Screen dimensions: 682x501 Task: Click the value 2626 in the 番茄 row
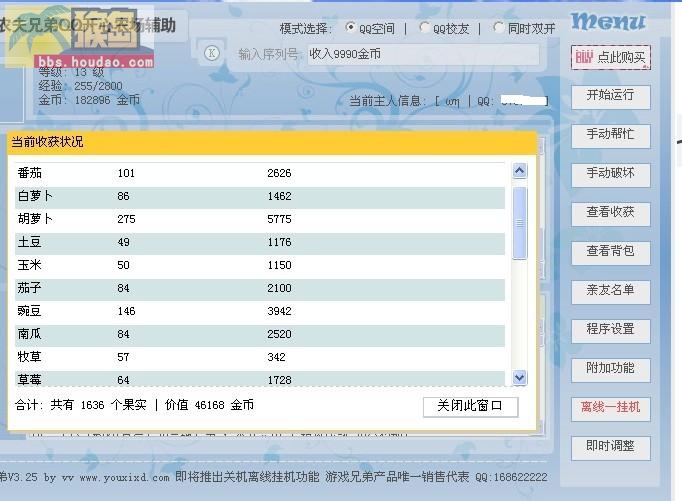(279, 173)
